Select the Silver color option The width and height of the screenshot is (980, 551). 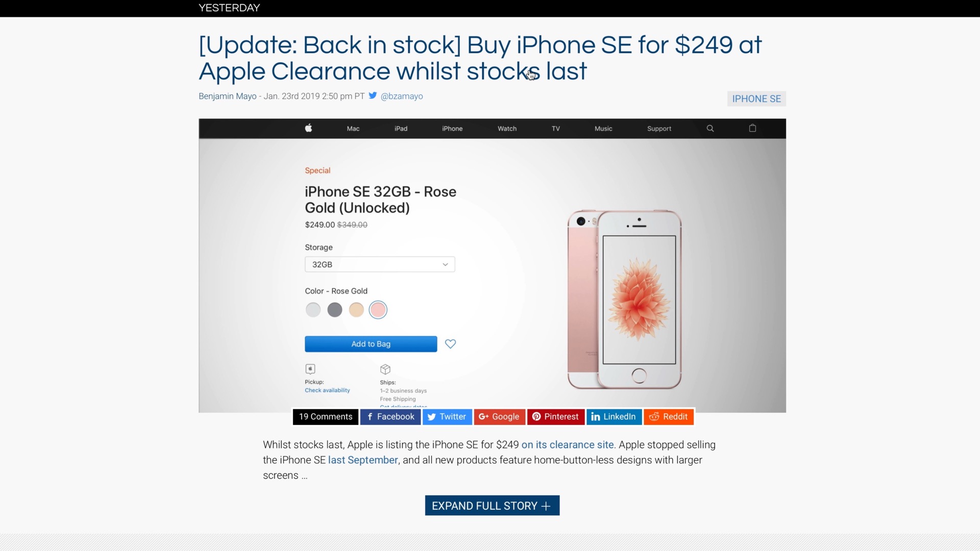(313, 310)
